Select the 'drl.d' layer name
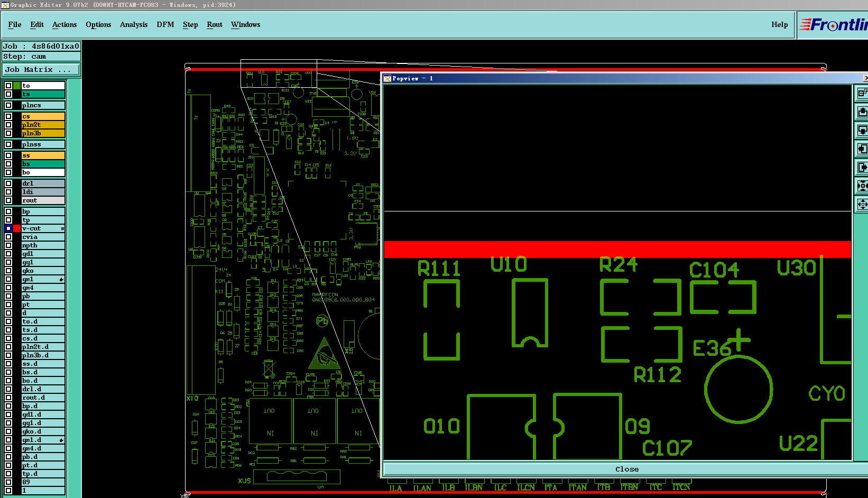 tap(43, 389)
